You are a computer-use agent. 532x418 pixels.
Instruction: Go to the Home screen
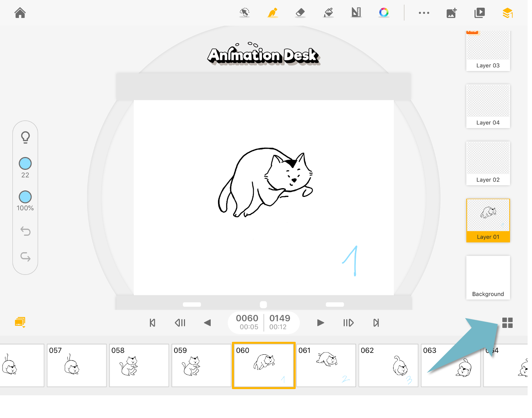pyautogui.click(x=20, y=13)
